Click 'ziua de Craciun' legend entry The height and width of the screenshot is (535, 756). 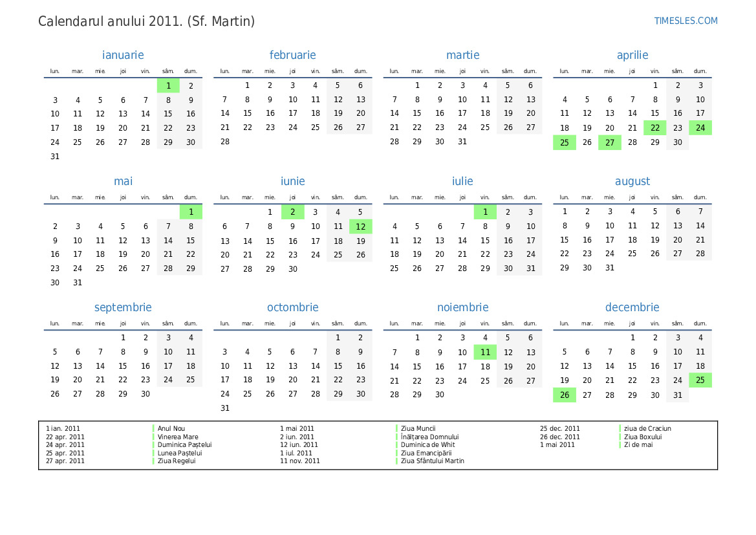(x=647, y=428)
